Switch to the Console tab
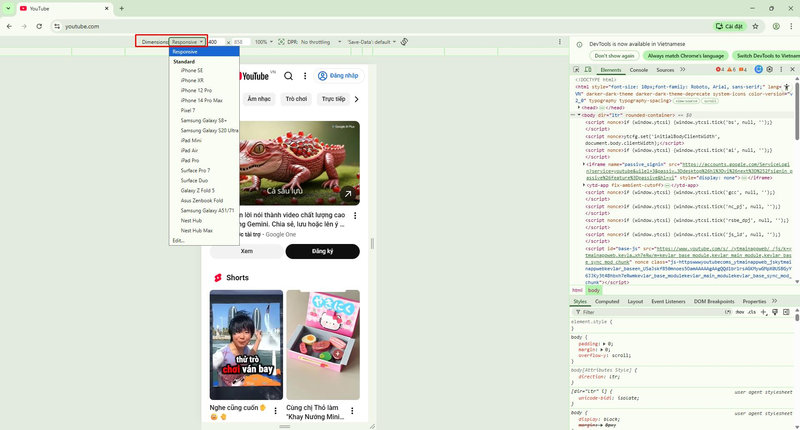This screenshot has height=430, width=800. 638,69
